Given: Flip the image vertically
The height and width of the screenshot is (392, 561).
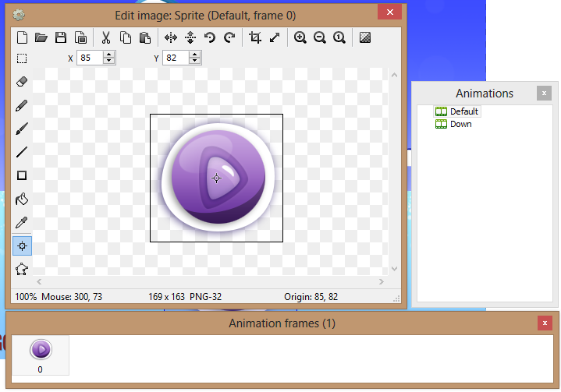Looking at the screenshot, I should point(190,37).
